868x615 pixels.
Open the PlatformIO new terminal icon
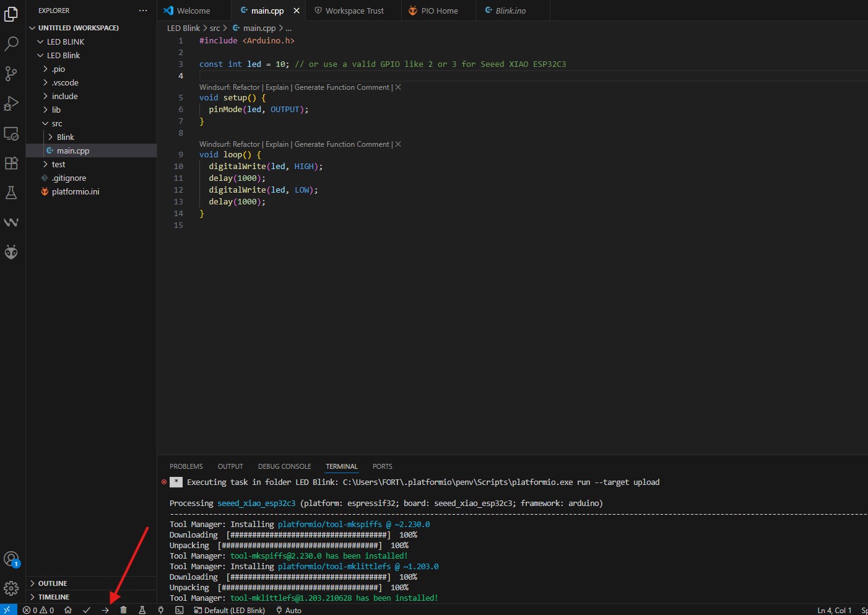tap(179, 610)
